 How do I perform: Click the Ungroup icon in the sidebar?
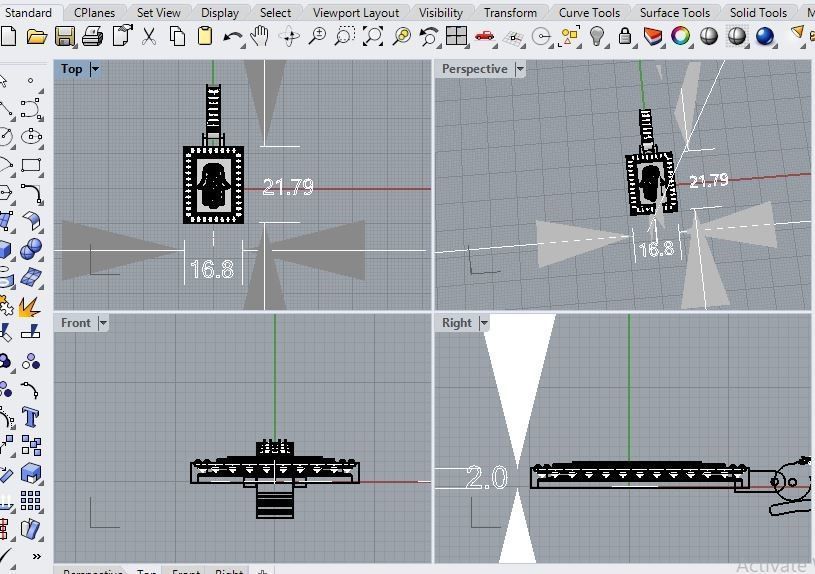point(31,361)
